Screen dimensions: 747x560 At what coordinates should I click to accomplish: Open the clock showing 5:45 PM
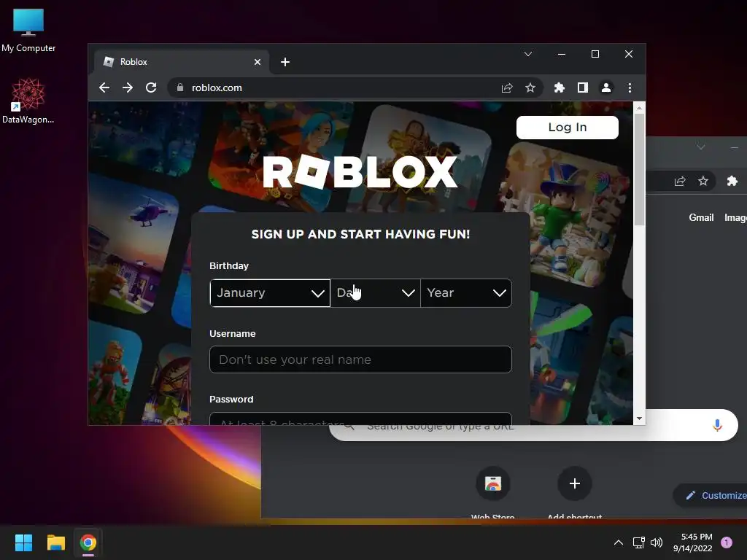(693, 542)
